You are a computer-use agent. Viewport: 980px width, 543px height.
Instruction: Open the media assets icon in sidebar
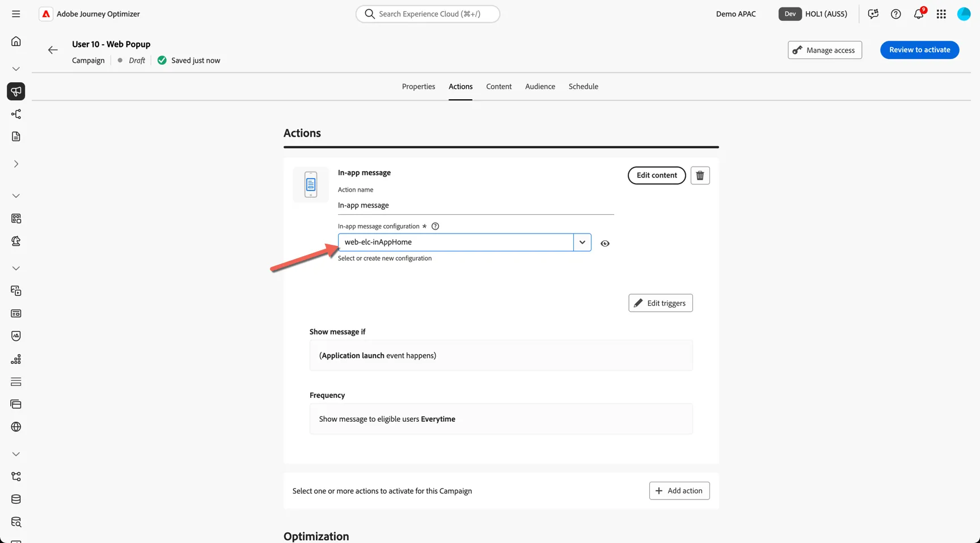[x=16, y=291]
